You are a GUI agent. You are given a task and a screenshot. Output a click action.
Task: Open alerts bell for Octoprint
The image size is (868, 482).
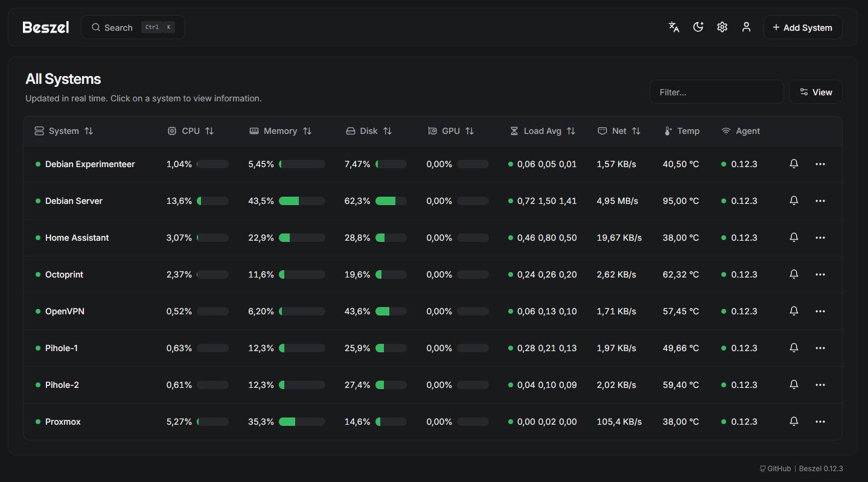pos(794,274)
